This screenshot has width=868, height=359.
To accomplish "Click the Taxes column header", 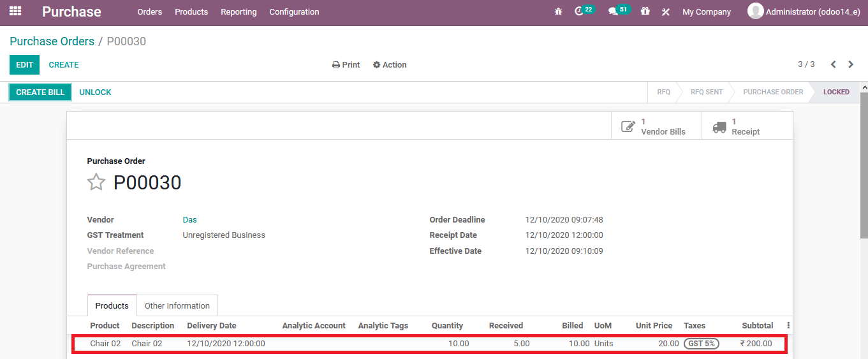I will pos(694,325).
